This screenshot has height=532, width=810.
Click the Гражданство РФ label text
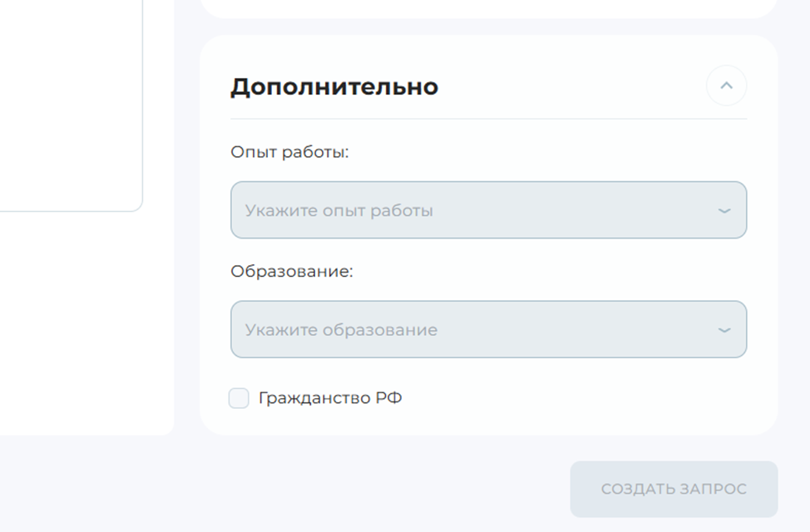[x=330, y=398]
